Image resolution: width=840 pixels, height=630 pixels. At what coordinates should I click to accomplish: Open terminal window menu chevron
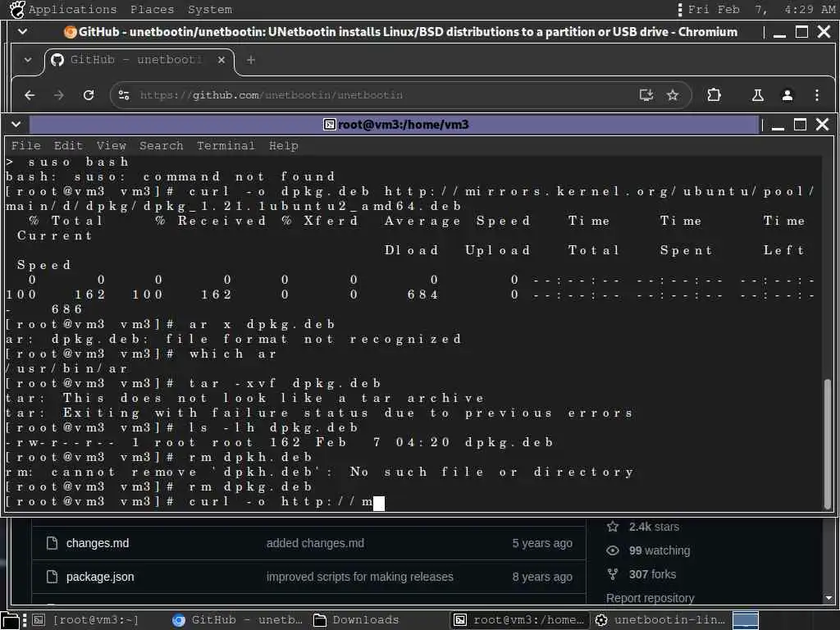16,125
